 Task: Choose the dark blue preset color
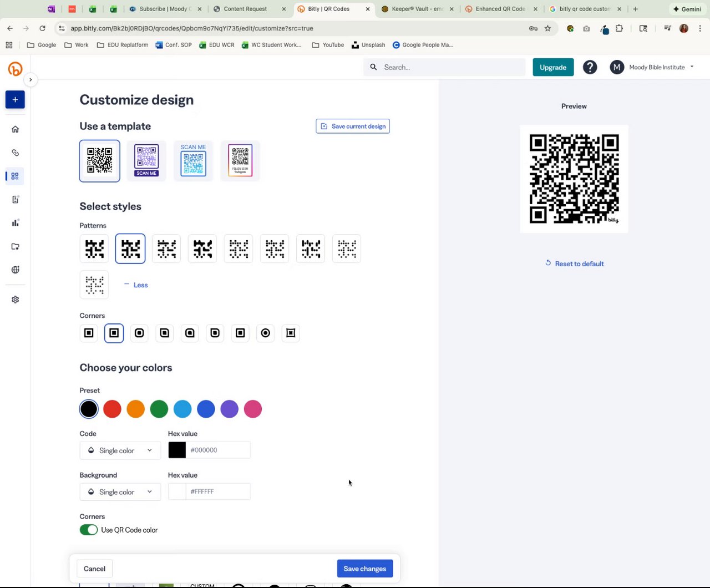(x=206, y=409)
